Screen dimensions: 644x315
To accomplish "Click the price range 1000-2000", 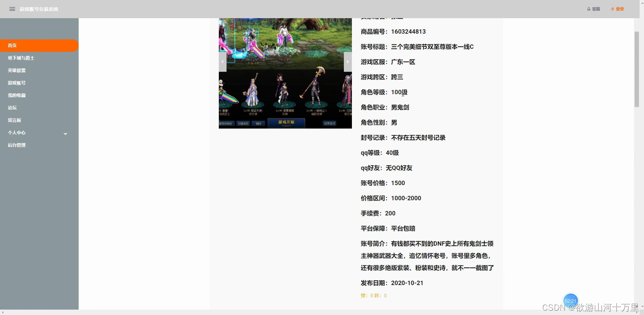I will tap(406, 198).
